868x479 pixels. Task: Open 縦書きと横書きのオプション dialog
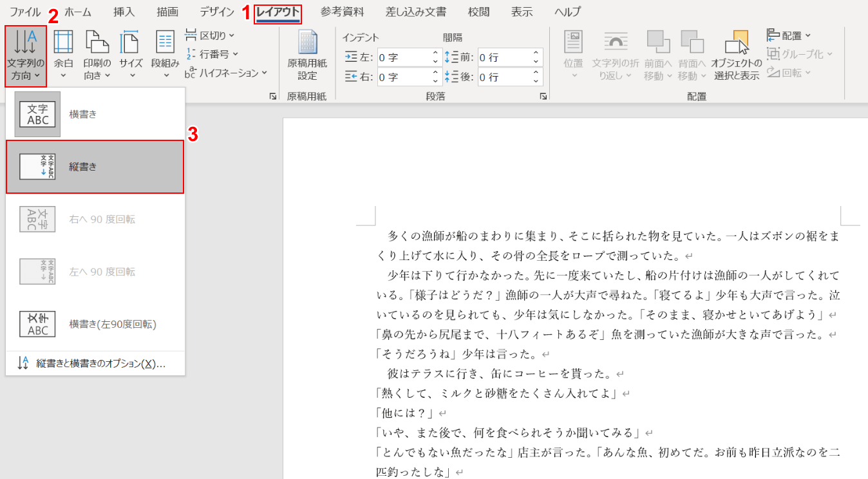pos(95,363)
